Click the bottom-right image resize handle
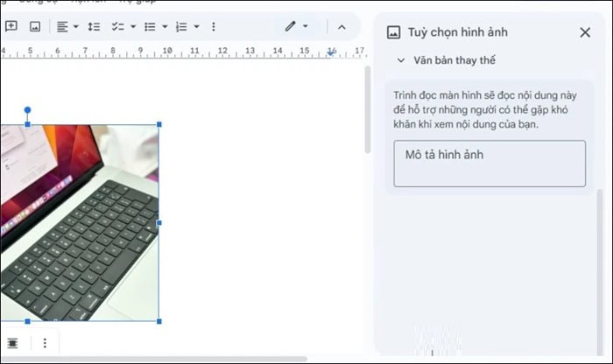 coord(159,321)
